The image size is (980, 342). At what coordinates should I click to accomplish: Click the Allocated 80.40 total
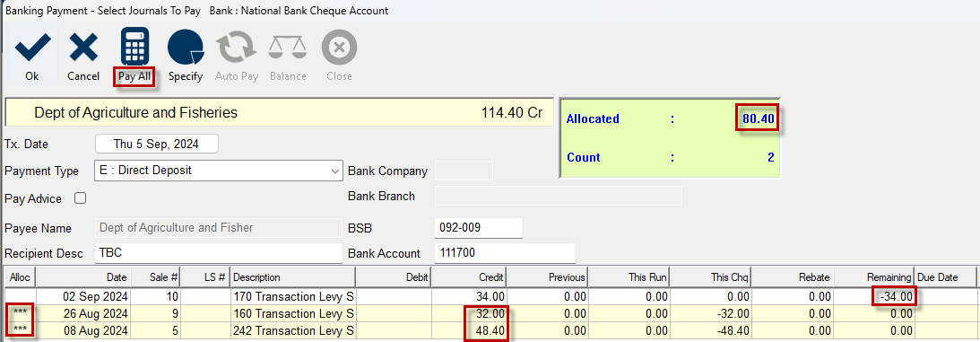(x=759, y=118)
